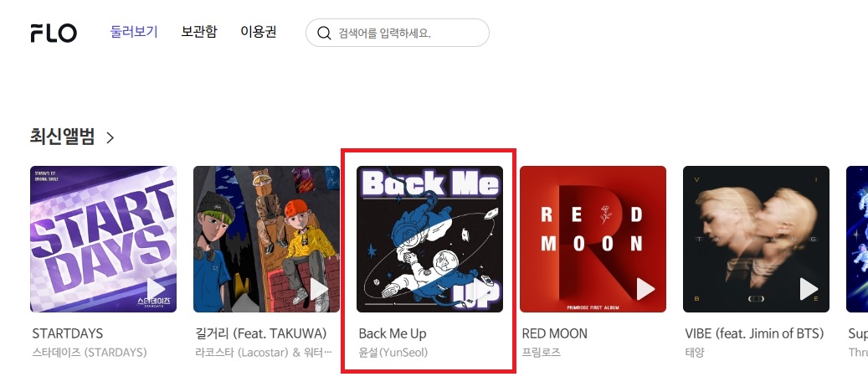Open the RED MOON album cover
The height and width of the screenshot is (382, 868).
point(593,239)
